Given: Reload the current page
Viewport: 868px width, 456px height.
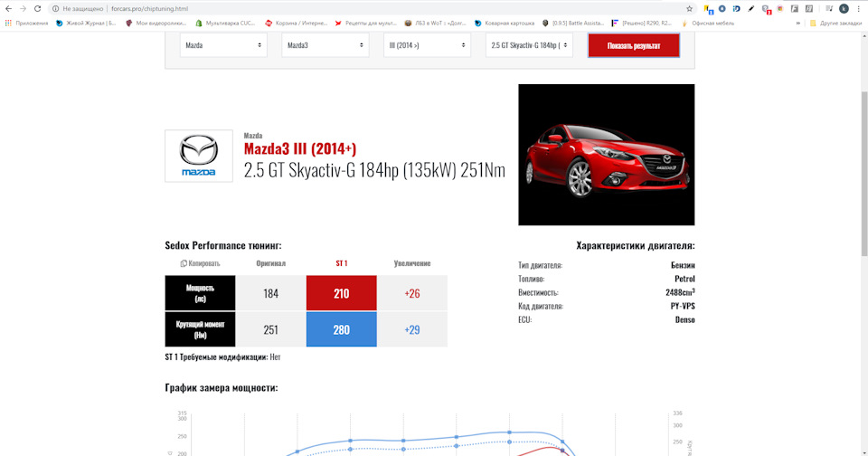Looking at the screenshot, I should pyautogui.click(x=38, y=8).
